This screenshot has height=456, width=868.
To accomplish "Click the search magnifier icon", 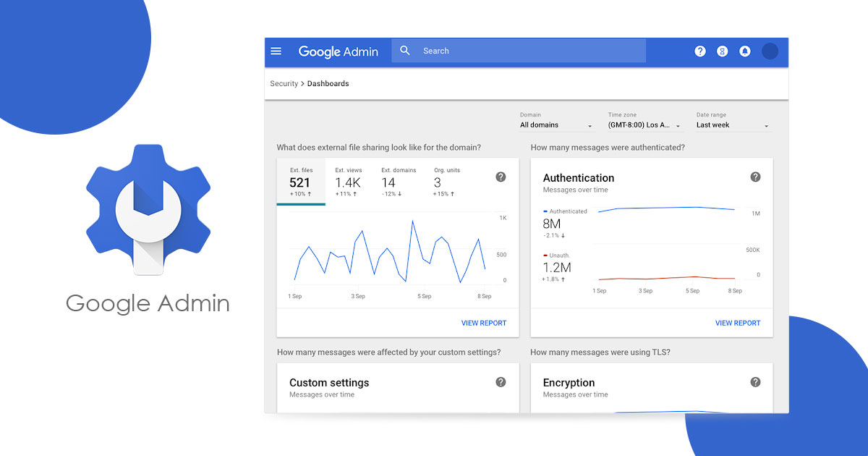I will tap(405, 51).
